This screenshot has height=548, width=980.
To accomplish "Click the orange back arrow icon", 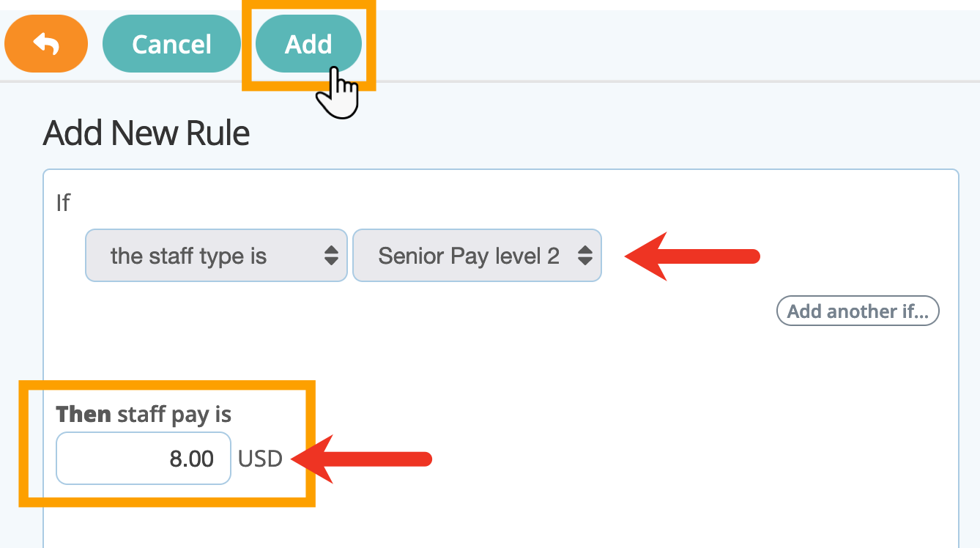I will (x=46, y=44).
